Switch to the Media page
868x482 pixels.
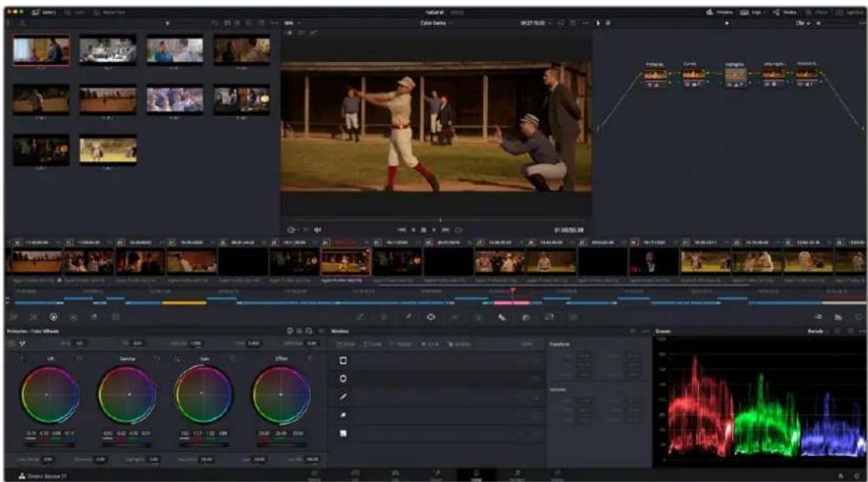click(x=314, y=475)
